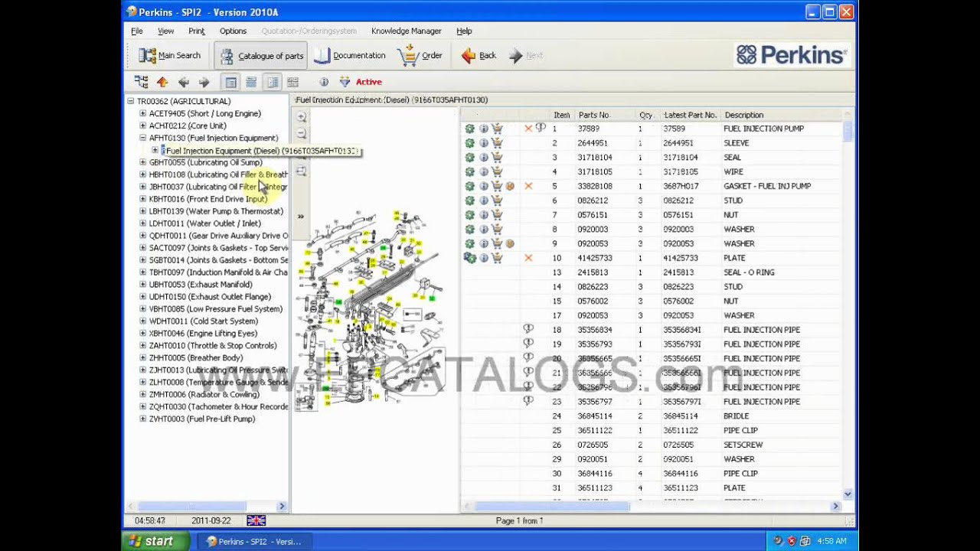Image resolution: width=980 pixels, height=551 pixels.
Task: Collapse the TR00362 (AGRICULTURAL) root node
Action: [x=130, y=101]
